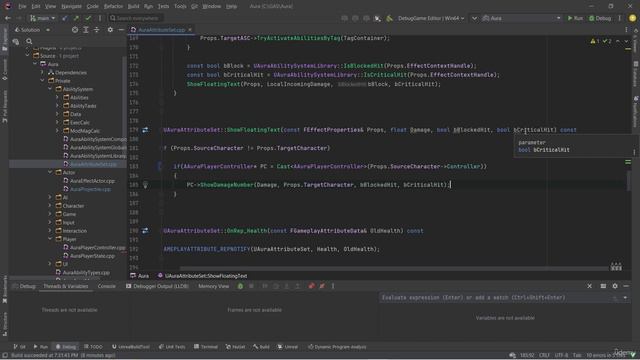Open the Aura run configuration dropdown
This screenshot has width=640, height=360.
pos(521,18)
